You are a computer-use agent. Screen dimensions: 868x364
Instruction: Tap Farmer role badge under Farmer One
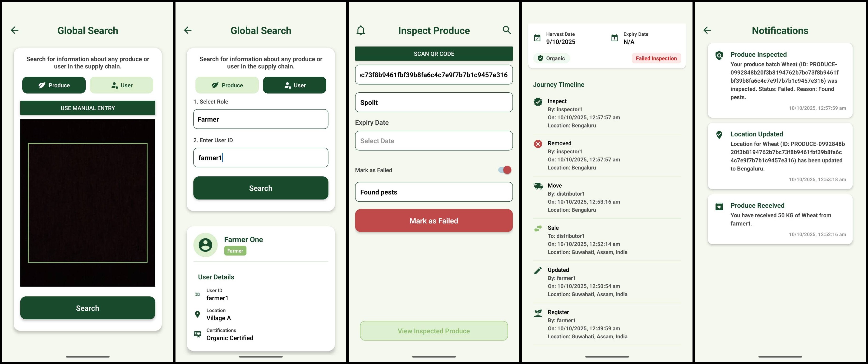coord(235,251)
